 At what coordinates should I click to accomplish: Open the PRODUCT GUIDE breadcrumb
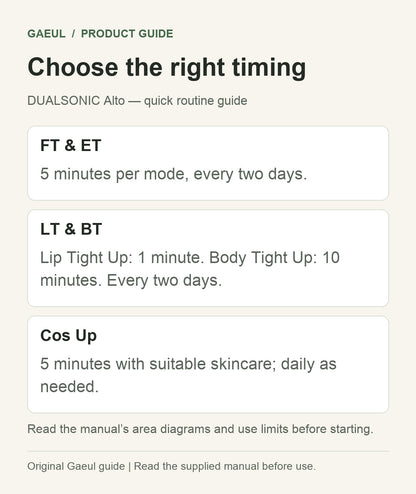[127, 34]
